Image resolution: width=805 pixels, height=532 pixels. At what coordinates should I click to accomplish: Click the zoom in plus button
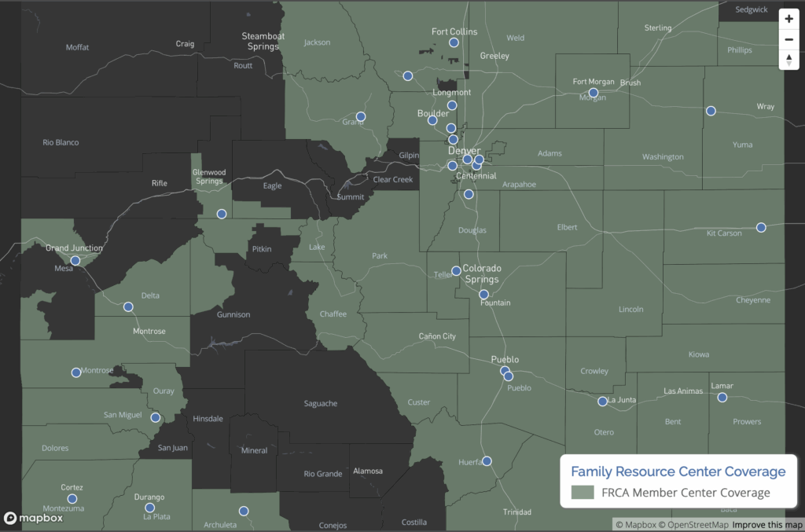point(788,19)
